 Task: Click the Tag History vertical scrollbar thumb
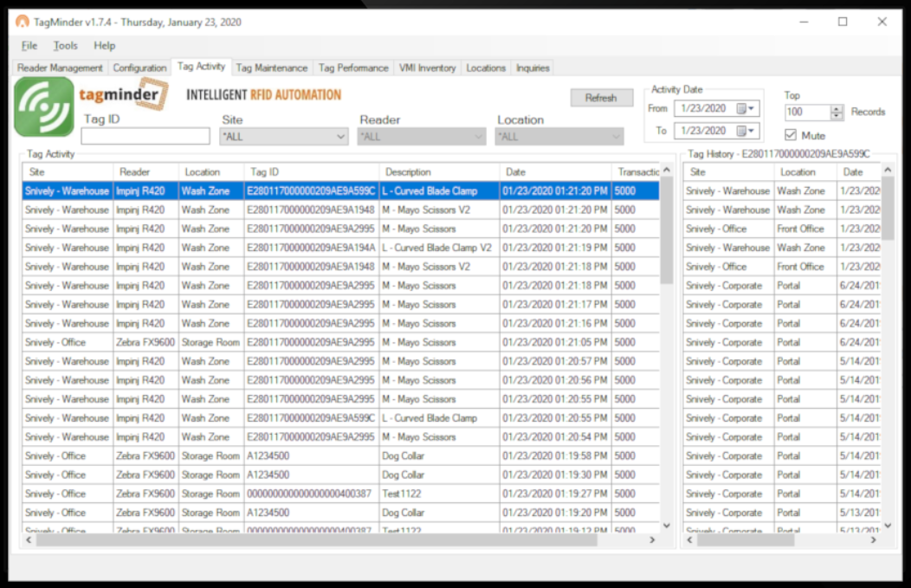click(x=887, y=208)
